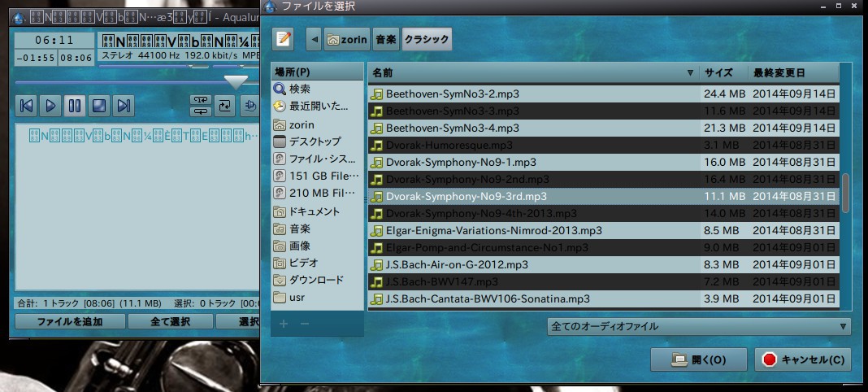Select J.S.Bach-Cantata-BWV106-Sonatina.mp3 file
This screenshot has width=868, height=392.
click(x=603, y=299)
